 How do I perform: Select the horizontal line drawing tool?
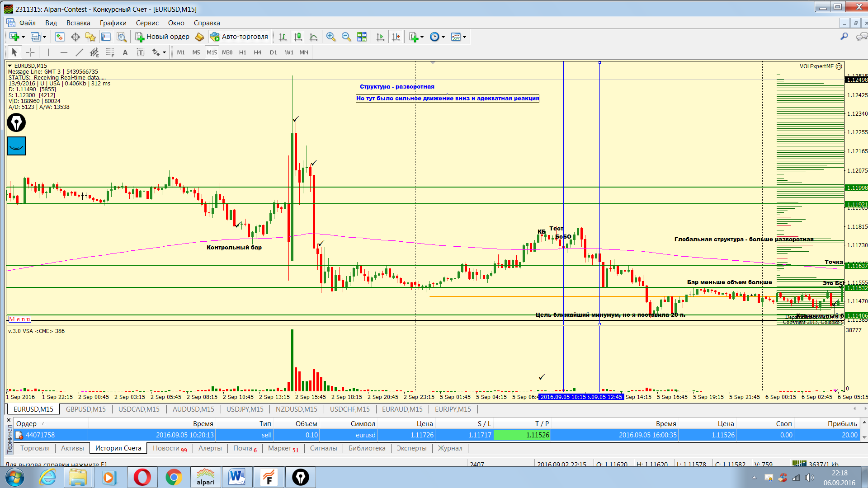tap(64, 52)
